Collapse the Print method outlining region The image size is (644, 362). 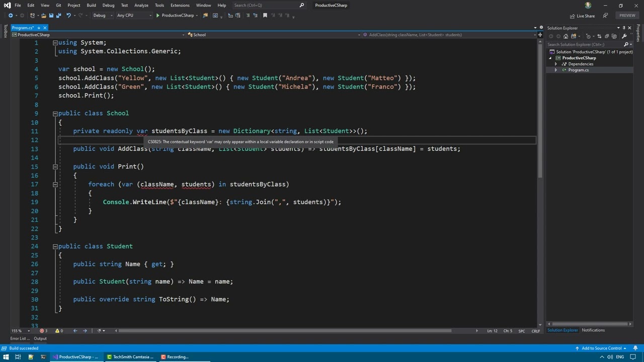pos(55,167)
